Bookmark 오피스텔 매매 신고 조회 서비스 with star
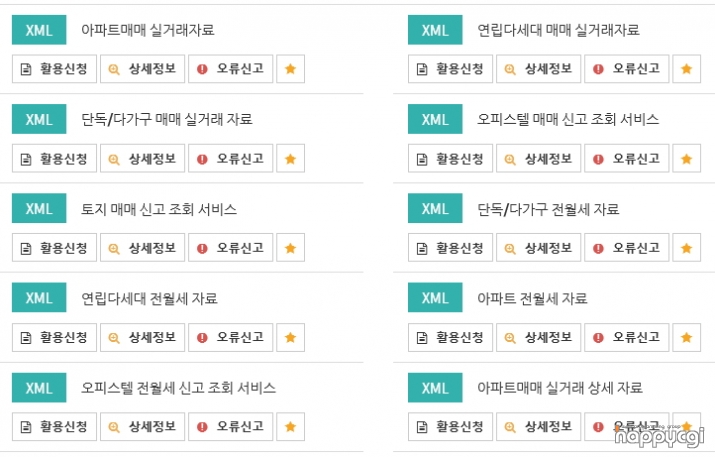The width and height of the screenshot is (715, 457). [x=686, y=159]
